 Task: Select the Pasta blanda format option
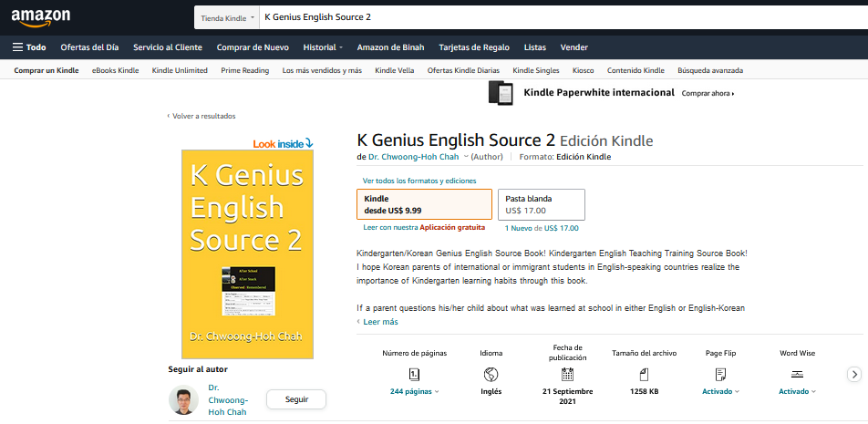click(542, 204)
